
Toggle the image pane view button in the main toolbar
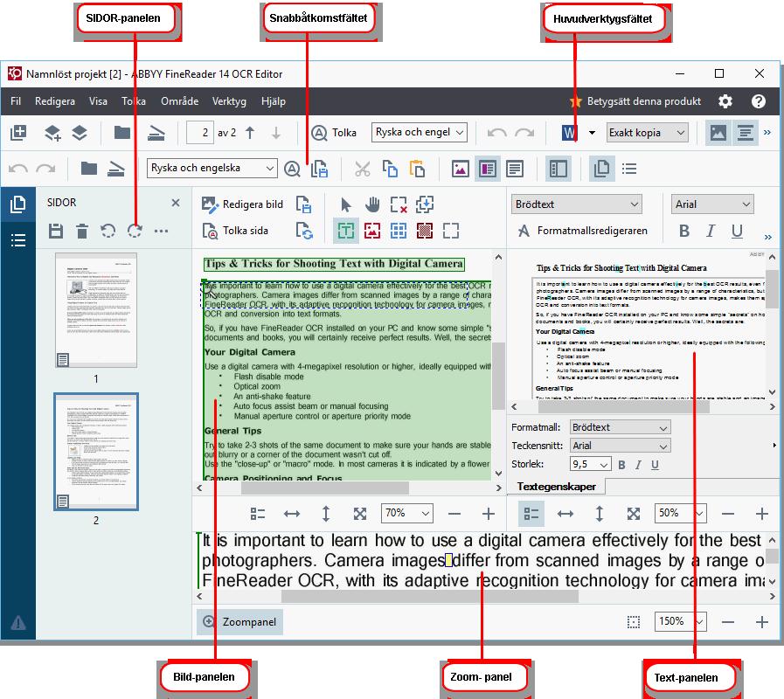coord(718,133)
